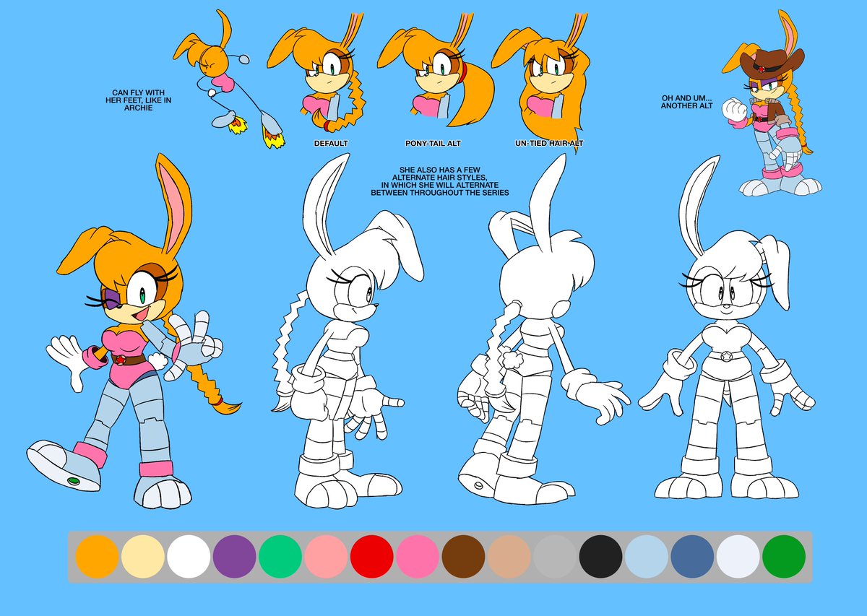Image resolution: width=867 pixels, height=616 pixels.
Task: Choose the bright red swatch
Action: pos(371,557)
